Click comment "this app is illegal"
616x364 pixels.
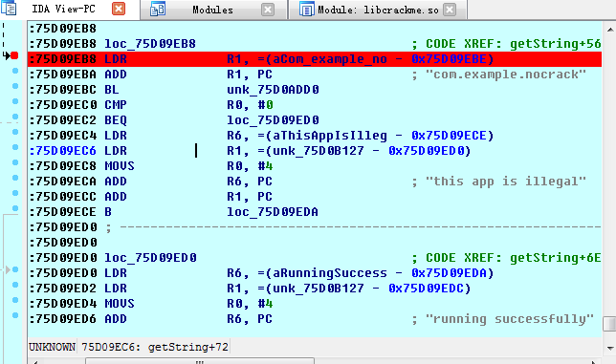[506, 182]
